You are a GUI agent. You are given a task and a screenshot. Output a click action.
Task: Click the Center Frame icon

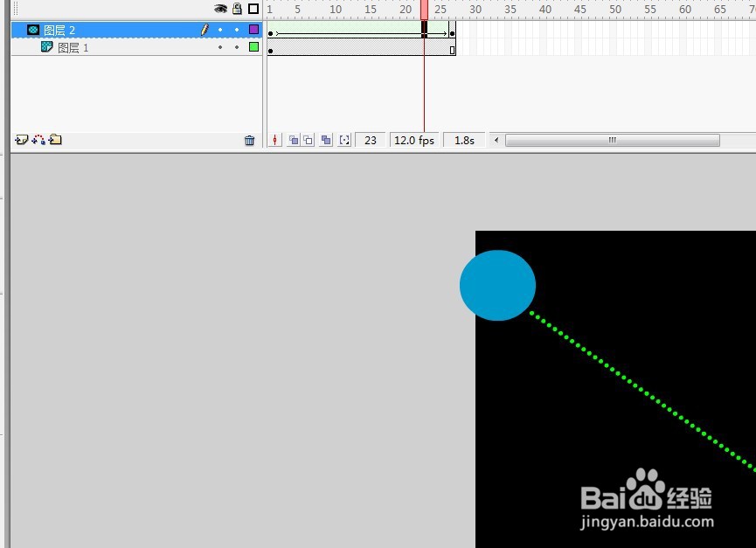tap(274, 140)
